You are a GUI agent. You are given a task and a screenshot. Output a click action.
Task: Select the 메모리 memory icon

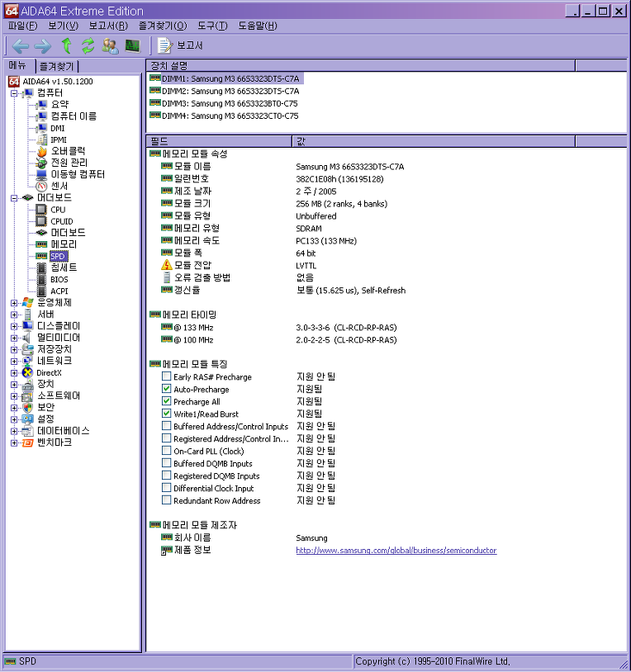pos(41,244)
